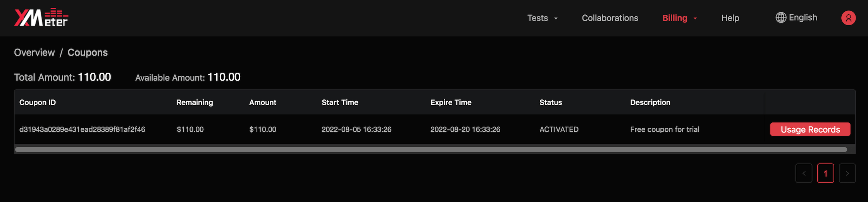Click the globe language icon

click(x=781, y=17)
